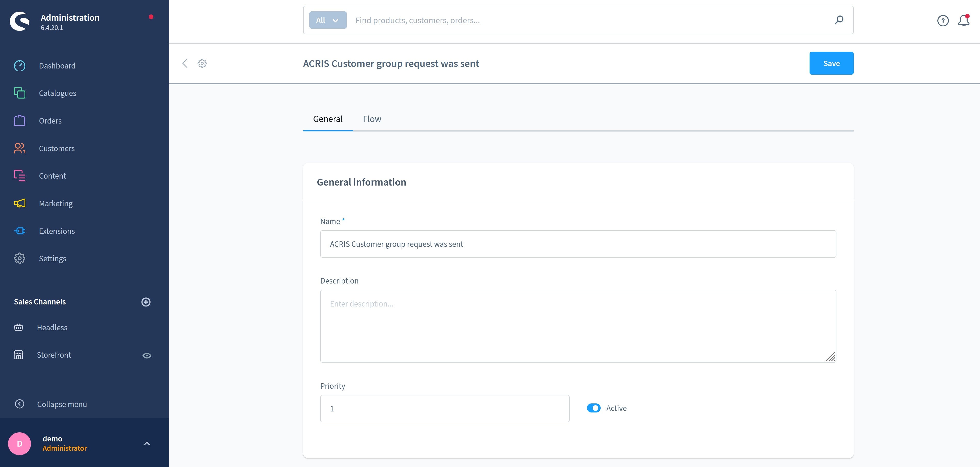Screen dimensions: 980x467
Task: Click the Customers people icon
Action: [19, 148]
